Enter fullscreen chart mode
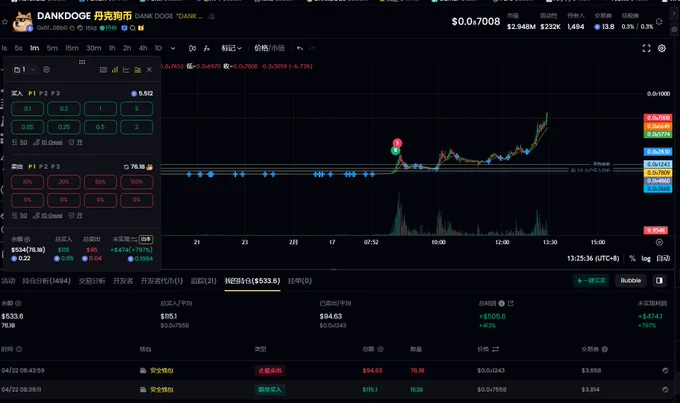 [x=646, y=48]
